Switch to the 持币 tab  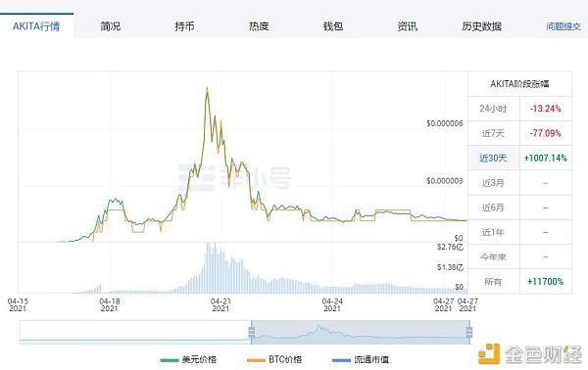point(184,25)
